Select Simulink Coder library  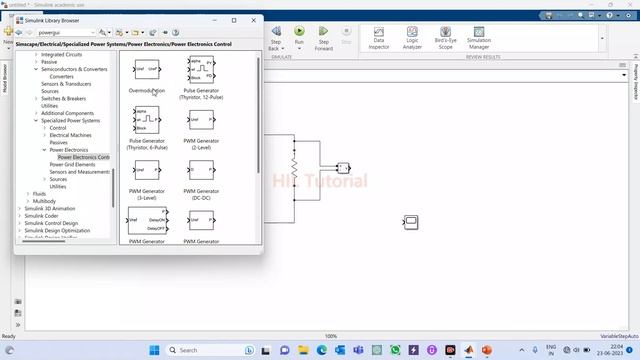[x=41, y=216]
